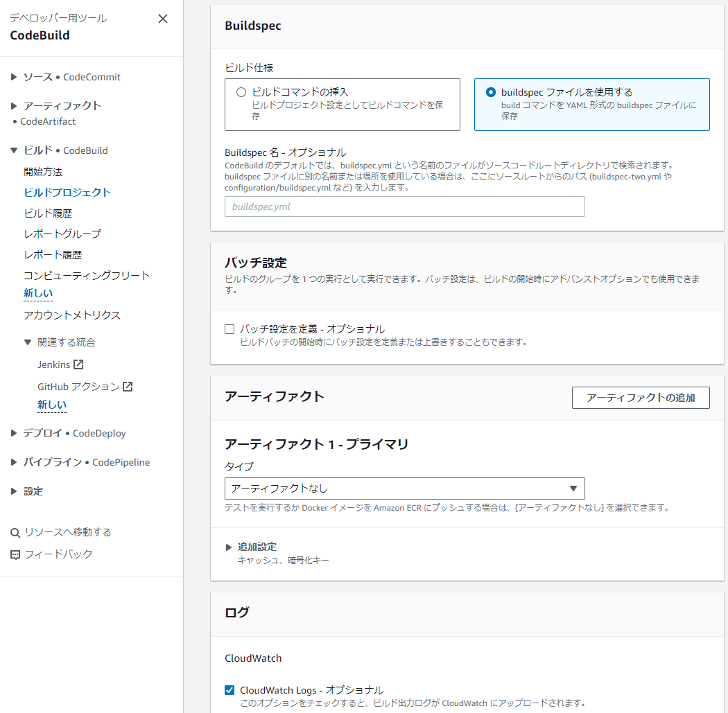728x713 pixels.
Task: Click 新しい badge under GitHub アクション
Action: point(52,405)
